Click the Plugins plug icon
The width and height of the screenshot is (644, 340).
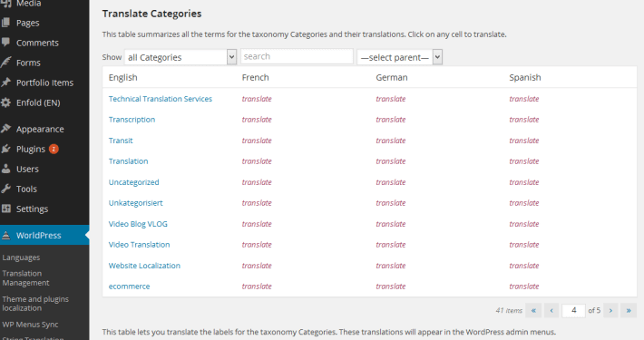click(5, 149)
